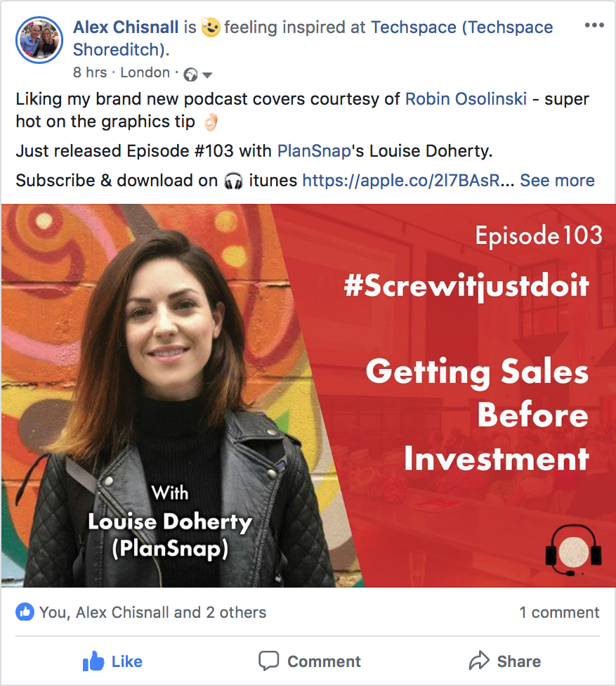Image resolution: width=616 pixels, height=686 pixels.
Task: Click the feeling inspired emoji icon
Action: pos(211,27)
